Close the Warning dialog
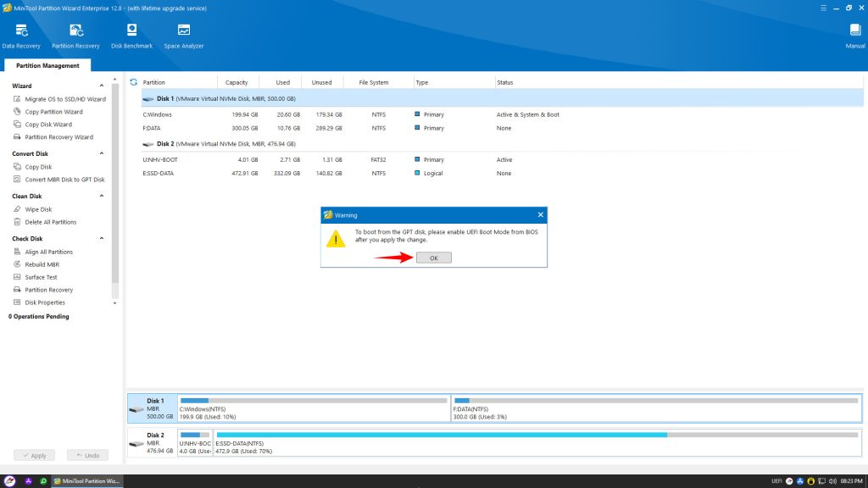The image size is (868, 488). 540,214
